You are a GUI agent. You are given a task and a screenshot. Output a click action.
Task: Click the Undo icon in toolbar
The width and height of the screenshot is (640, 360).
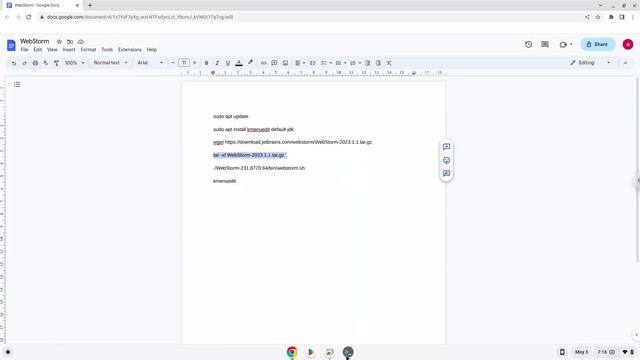click(x=14, y=63)
